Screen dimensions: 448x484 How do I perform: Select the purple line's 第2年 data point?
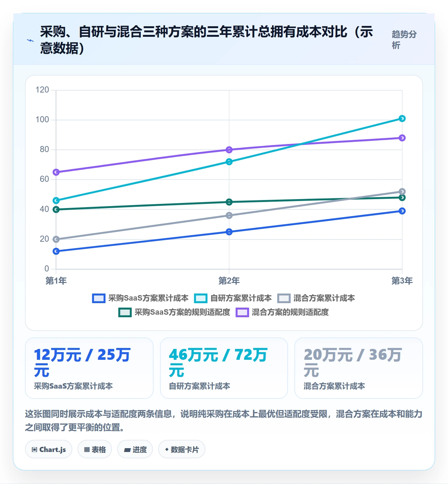pos(229,150)
